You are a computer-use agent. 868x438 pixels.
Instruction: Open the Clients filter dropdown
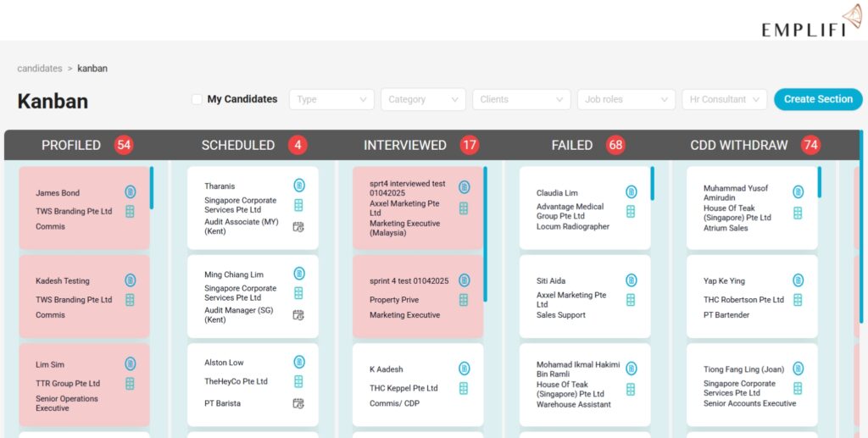click(x=521, y=99)
